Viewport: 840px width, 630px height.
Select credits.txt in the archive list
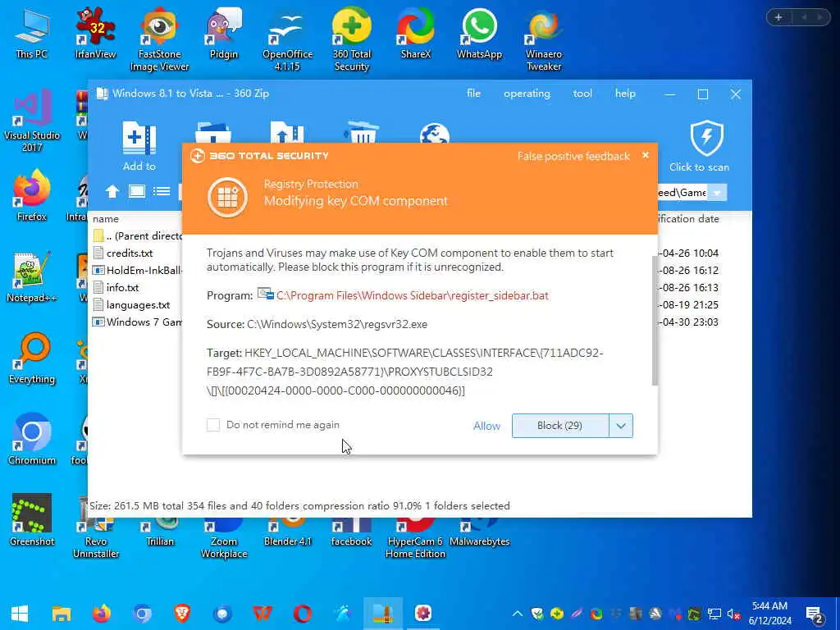pos(130,253)
